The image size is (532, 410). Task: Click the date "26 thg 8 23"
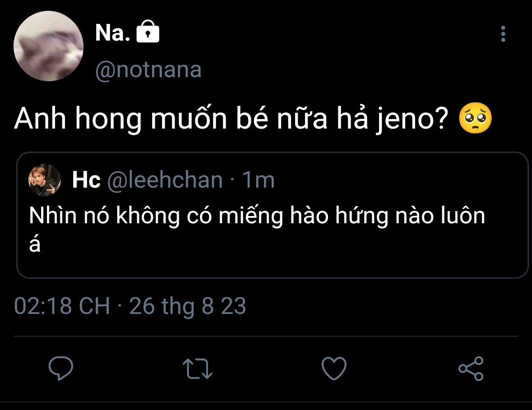point(188,306)
